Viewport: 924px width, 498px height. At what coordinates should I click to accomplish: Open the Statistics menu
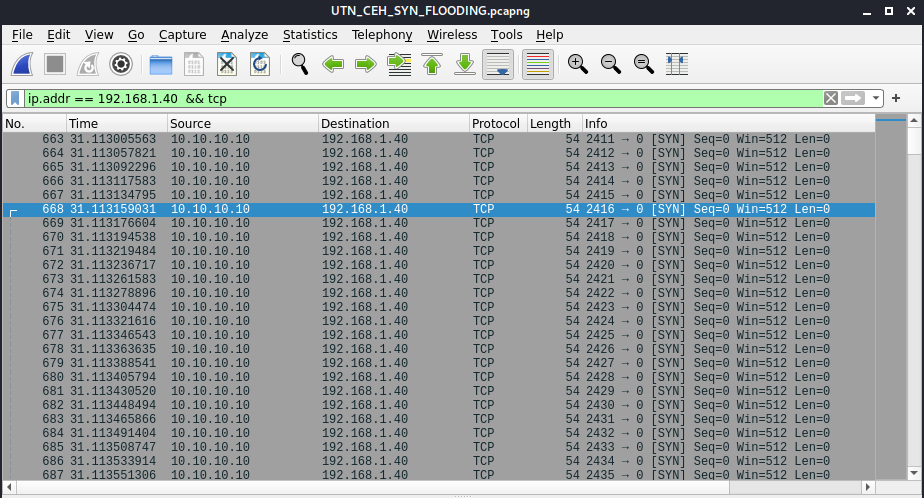click(310, 35)
